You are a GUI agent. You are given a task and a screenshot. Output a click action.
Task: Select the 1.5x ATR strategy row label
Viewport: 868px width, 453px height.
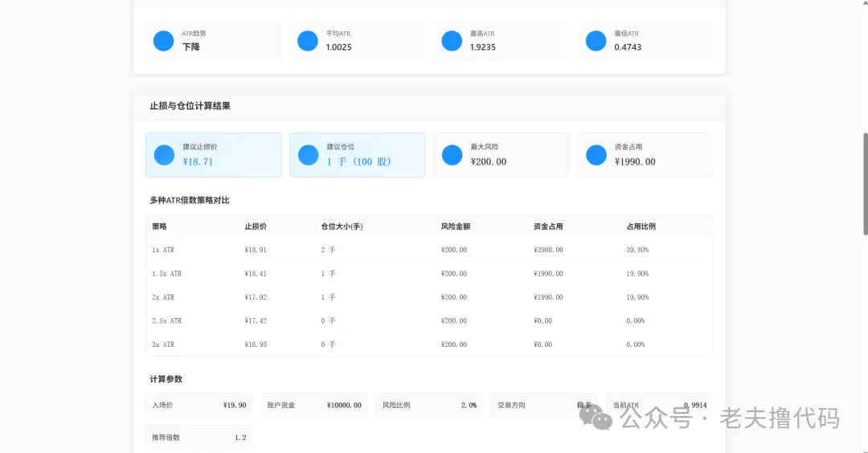click(x=166, y=274)
